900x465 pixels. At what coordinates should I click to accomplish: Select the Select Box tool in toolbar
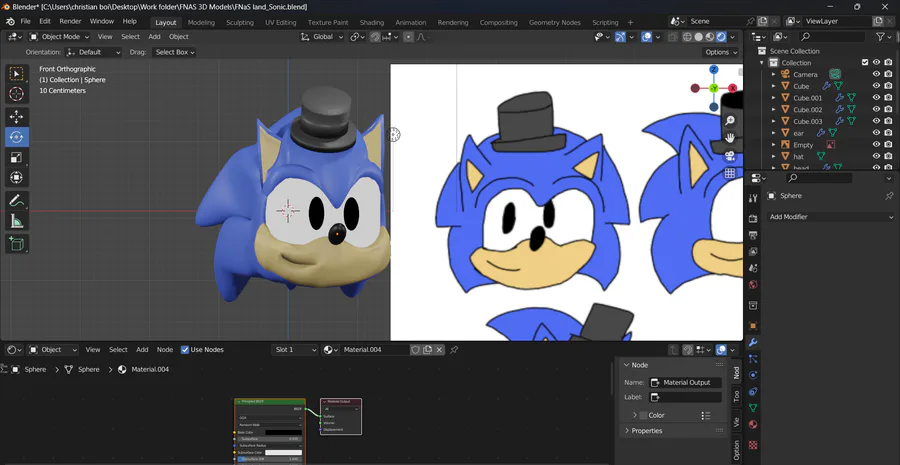(17, 73)
